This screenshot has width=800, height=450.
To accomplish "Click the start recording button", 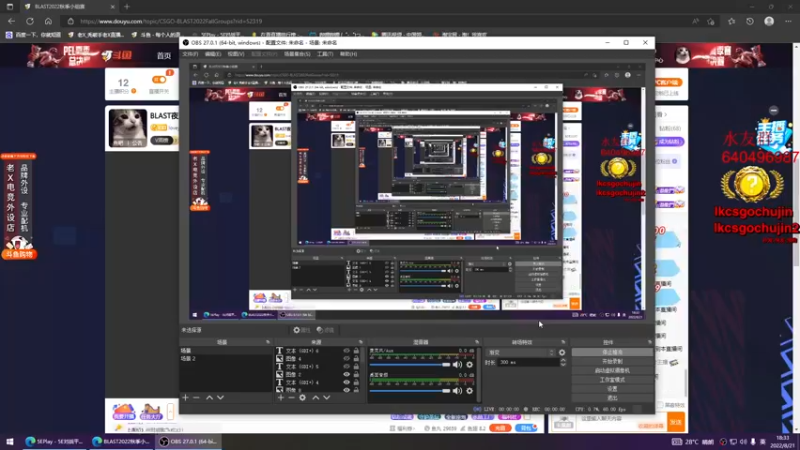I will [x=612, y=361].
